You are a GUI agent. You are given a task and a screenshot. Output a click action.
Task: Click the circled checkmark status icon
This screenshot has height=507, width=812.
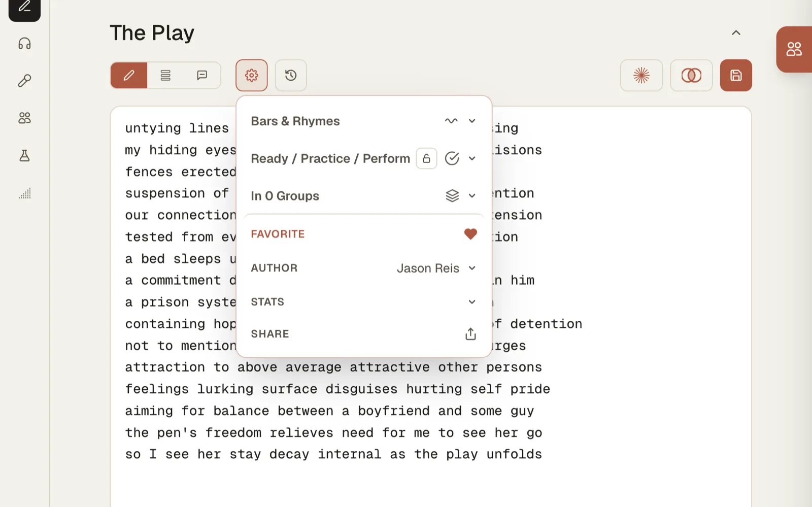point(452,158)
